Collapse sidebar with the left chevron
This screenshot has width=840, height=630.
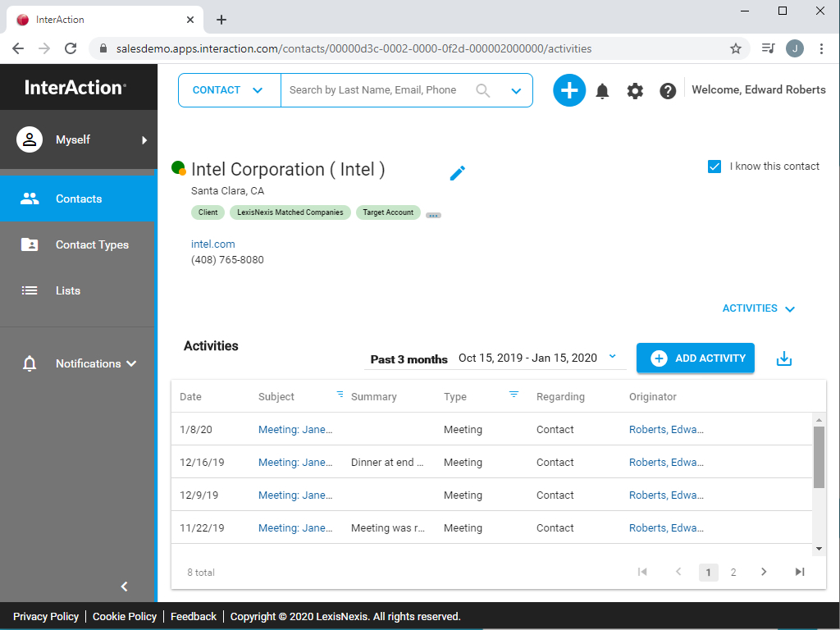pos(125,587)
